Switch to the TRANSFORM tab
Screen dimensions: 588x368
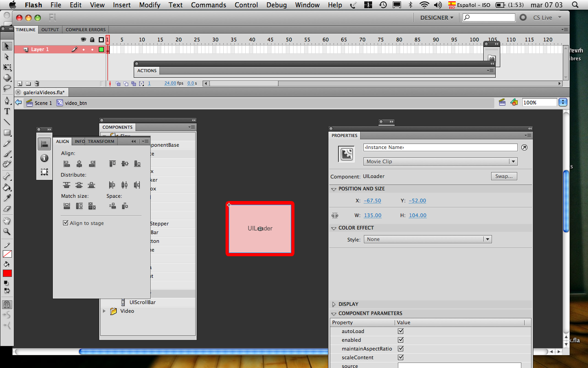[x=101, y=141]
